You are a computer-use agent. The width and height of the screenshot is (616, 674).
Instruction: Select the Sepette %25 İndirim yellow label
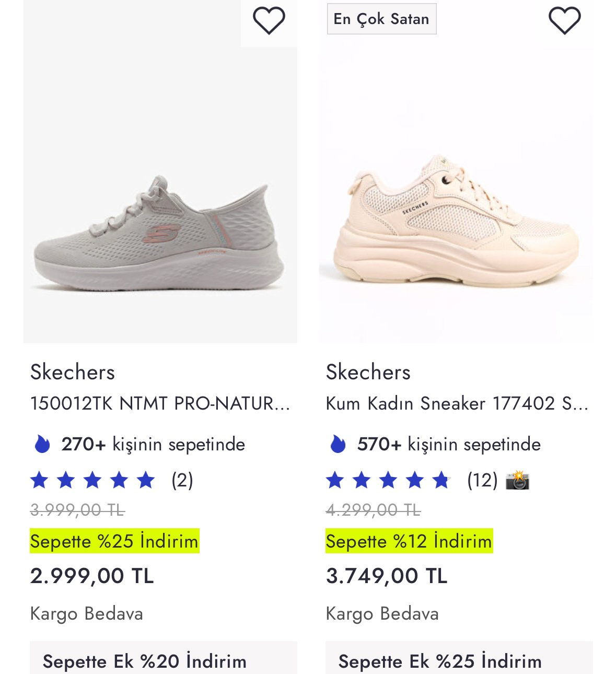[114, 541]
